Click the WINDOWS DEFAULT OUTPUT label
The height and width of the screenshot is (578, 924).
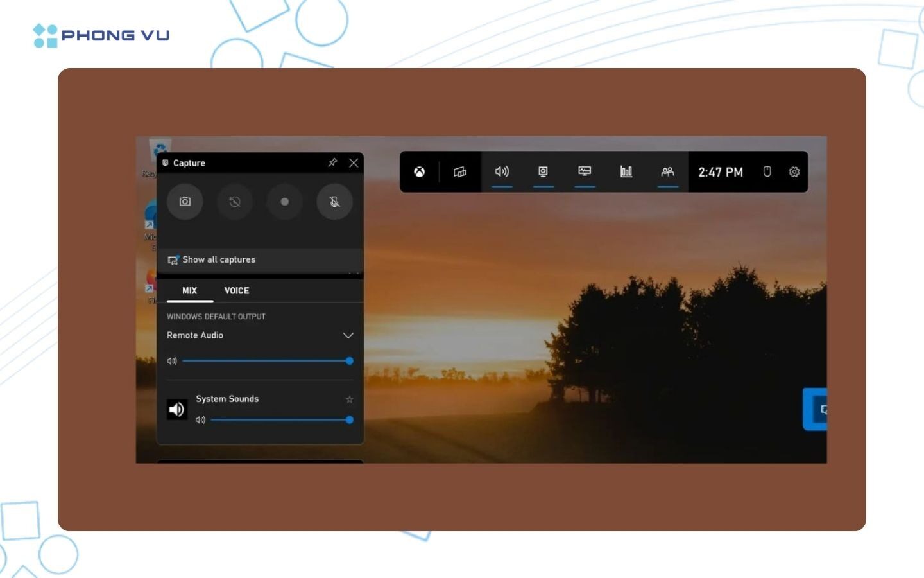[x=216, y=317]
